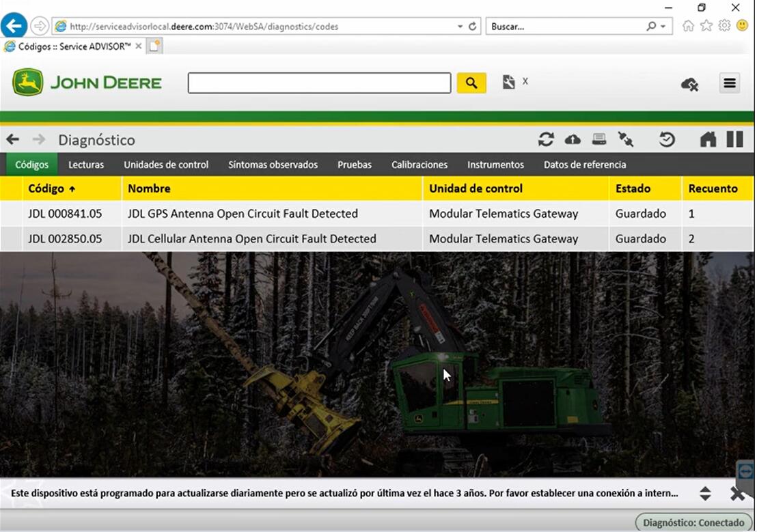This screenshot has width=757, height=532.
Task: Click the John Deere search input field
Action: coord(319,83)
